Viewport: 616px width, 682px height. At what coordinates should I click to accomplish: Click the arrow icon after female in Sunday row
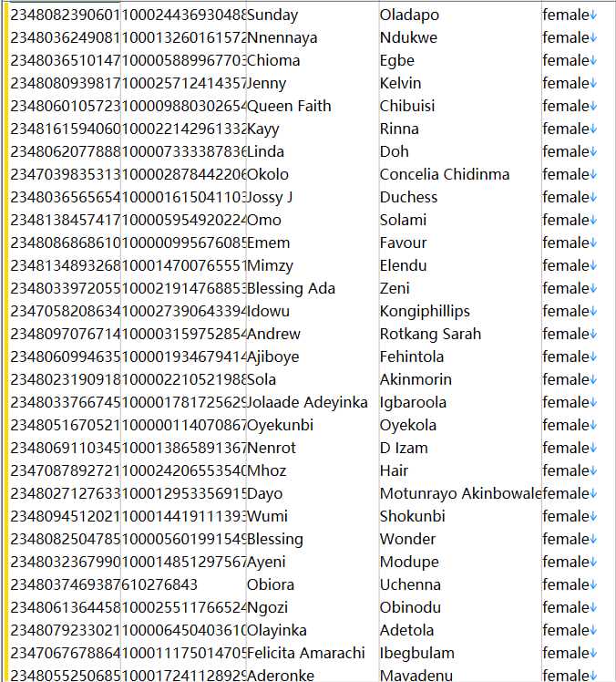click(593, 15)
